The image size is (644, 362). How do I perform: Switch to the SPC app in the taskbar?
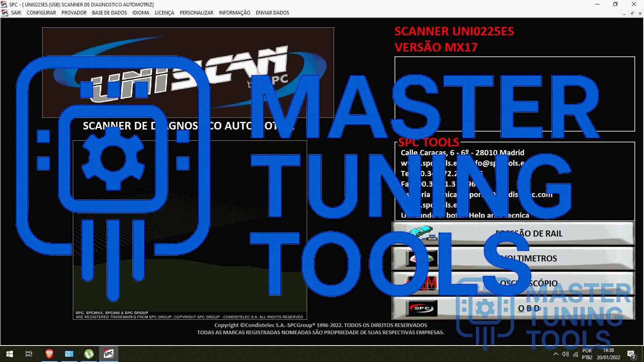pos(109,354)
